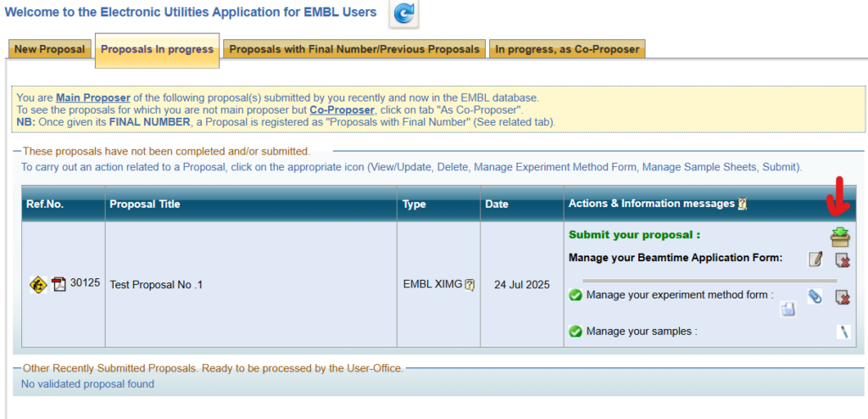
Task: Switch to the New Proposal tab
Action: pos(50,49)
